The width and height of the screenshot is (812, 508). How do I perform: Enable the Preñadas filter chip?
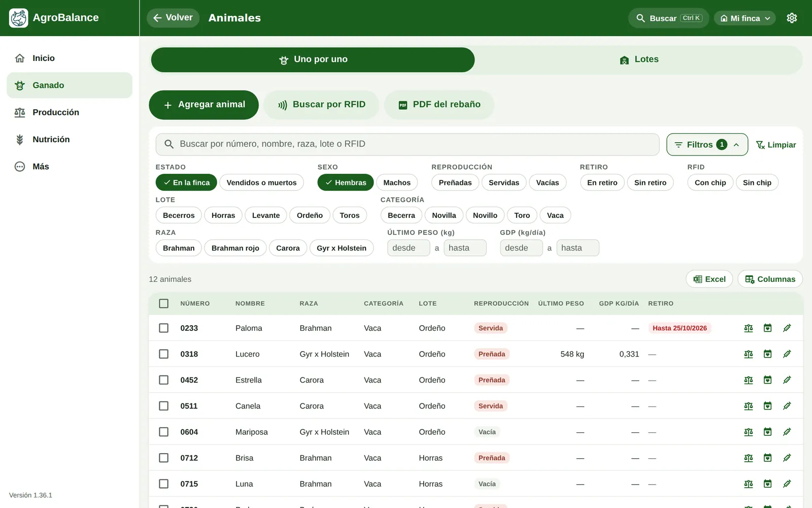point(455,182)
